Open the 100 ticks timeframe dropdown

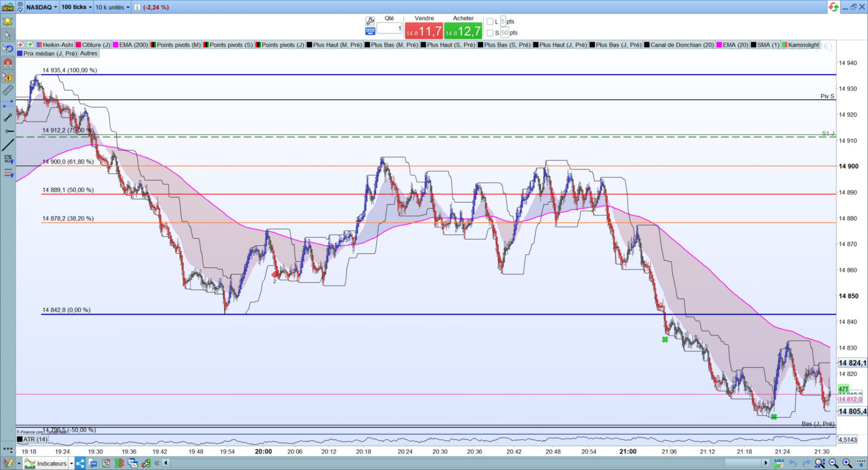pos(77,7)
